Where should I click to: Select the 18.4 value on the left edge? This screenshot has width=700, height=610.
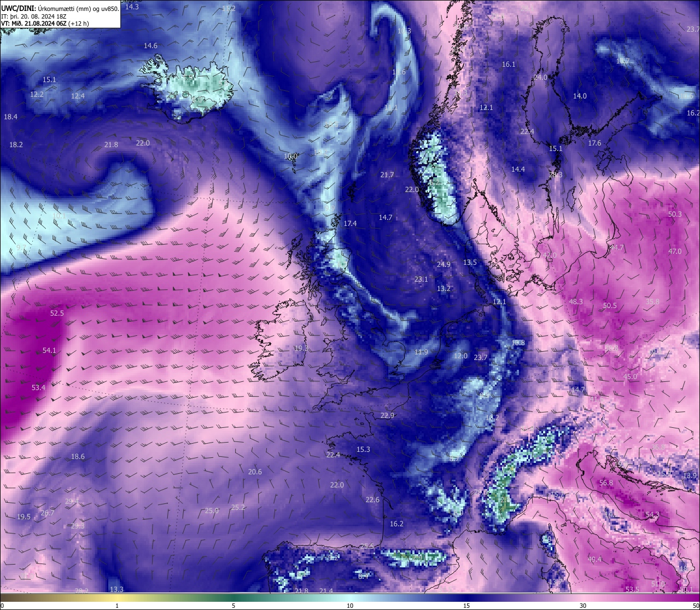(x=10, y=117)
